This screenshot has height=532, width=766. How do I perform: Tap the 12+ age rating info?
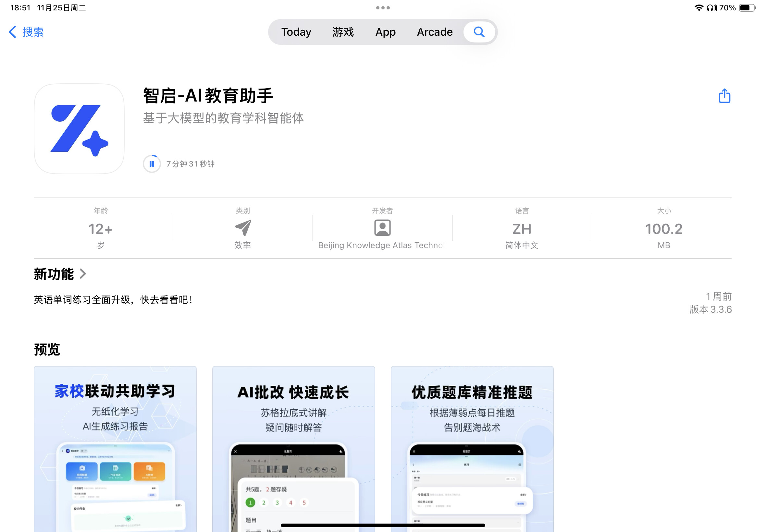tap(100, 229)
